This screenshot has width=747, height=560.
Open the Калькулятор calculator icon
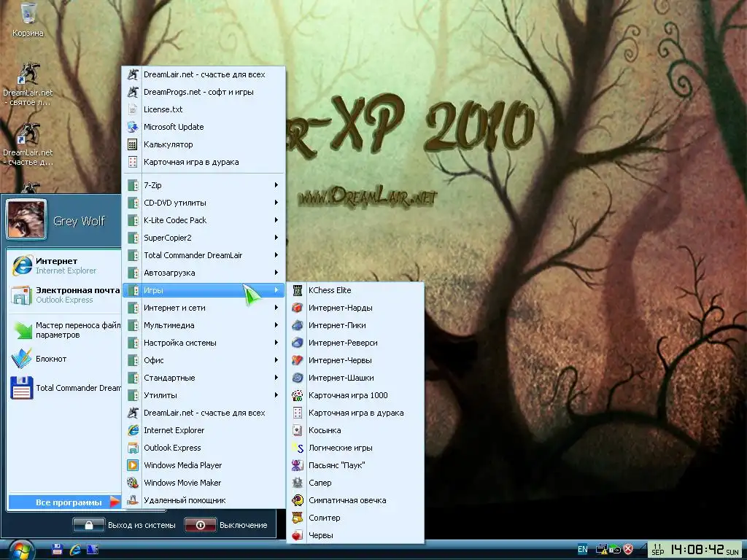(x=133, y=144)
